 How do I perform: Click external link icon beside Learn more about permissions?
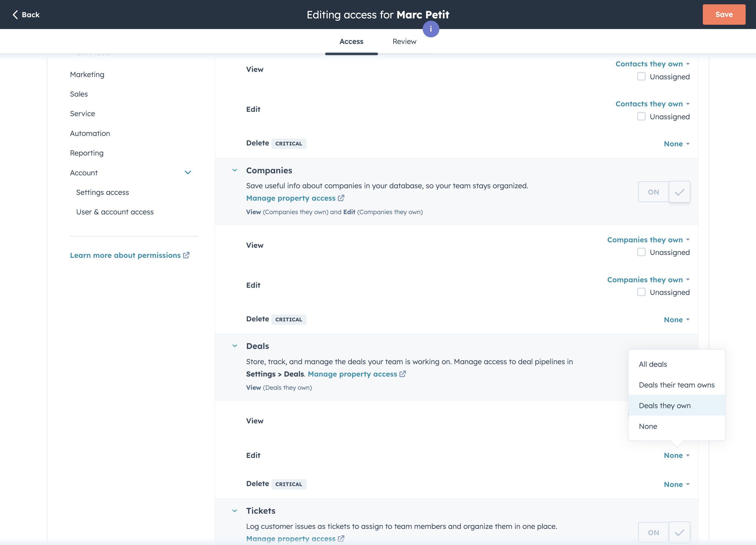click(x=186, y=255)
